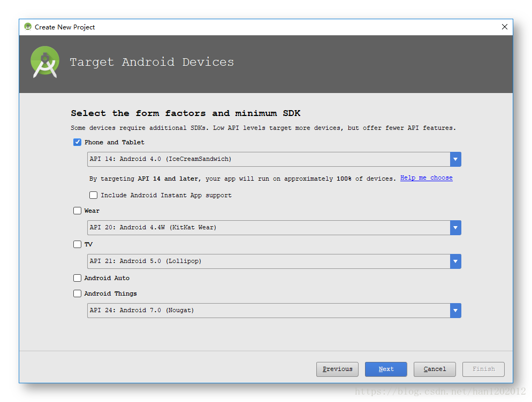Check the Wear form factor checkbox
The image size is (532, 402).
pyautogui.click(x=78, y=211)
